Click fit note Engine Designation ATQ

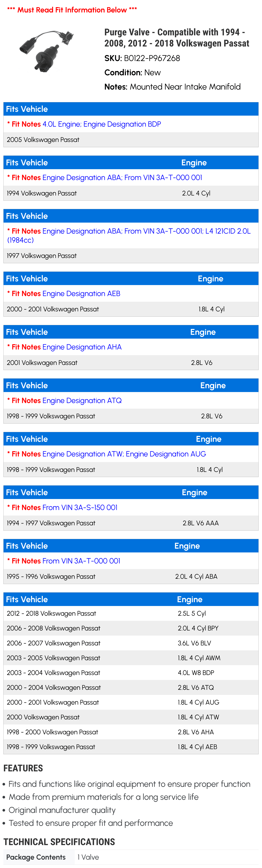(64, 401)
